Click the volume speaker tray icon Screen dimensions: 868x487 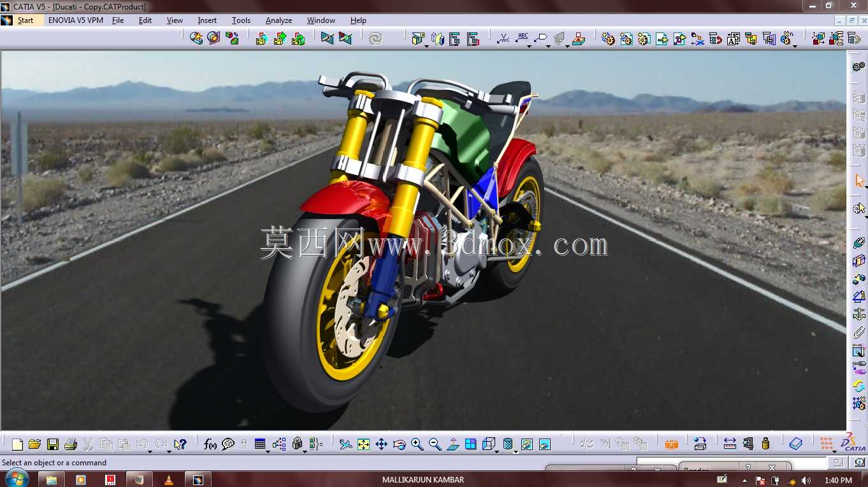pos(806,480)
